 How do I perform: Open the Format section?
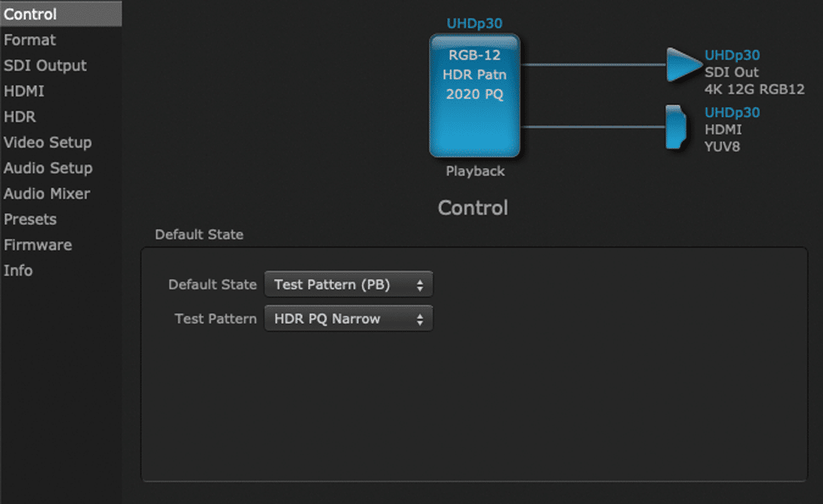click(30, 40)
